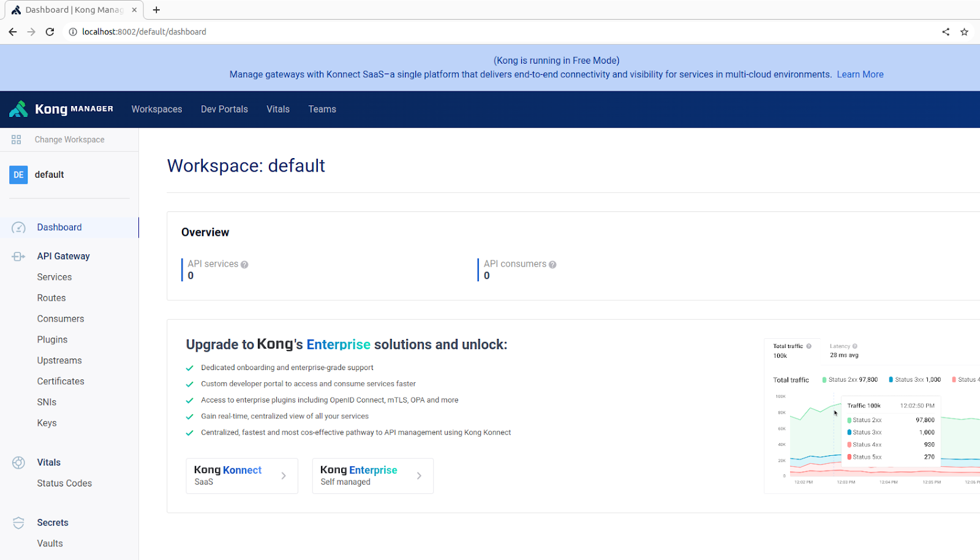
Task: Click the API Gateway icon
Action: (19, 257)
